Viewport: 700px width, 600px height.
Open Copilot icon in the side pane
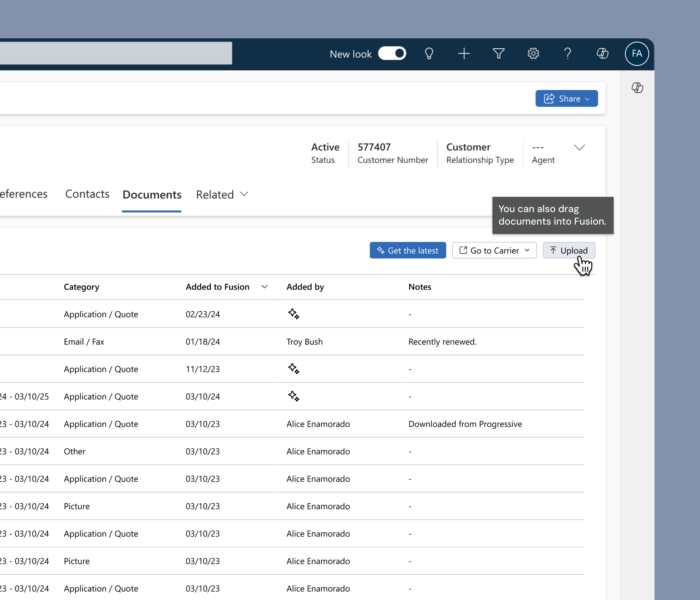pyautogui.click(x=637, y=88)
